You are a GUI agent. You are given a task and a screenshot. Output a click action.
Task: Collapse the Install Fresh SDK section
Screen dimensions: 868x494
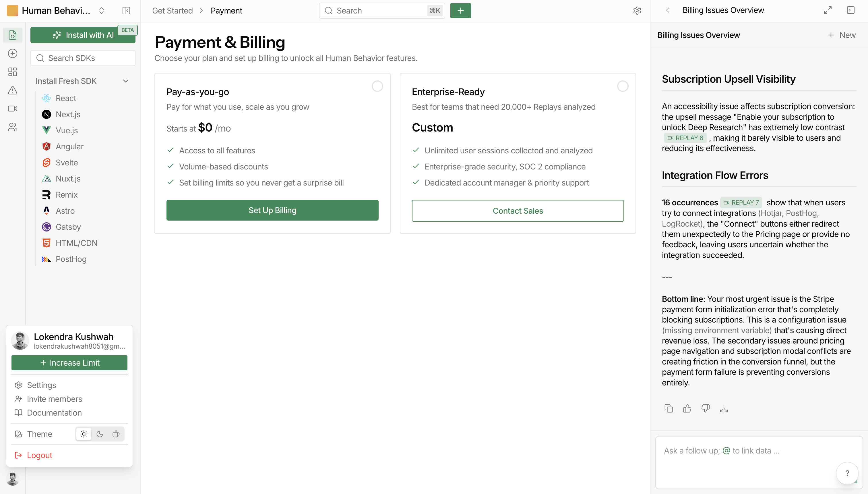pos(126,81)
